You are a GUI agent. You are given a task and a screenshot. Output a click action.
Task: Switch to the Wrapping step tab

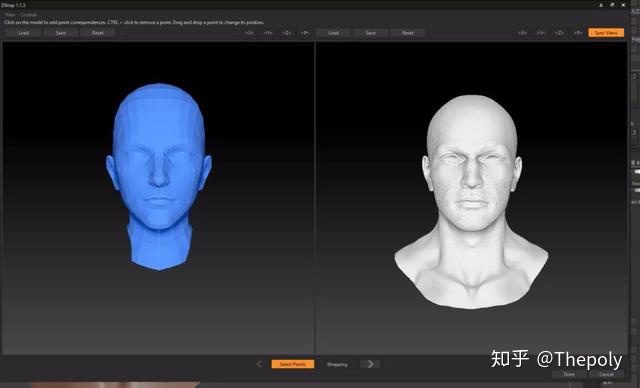[337, 364]
